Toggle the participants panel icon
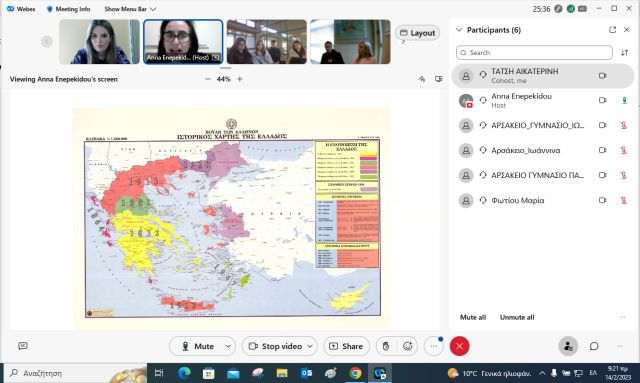 pyautogui.click(x=568, y=346)
